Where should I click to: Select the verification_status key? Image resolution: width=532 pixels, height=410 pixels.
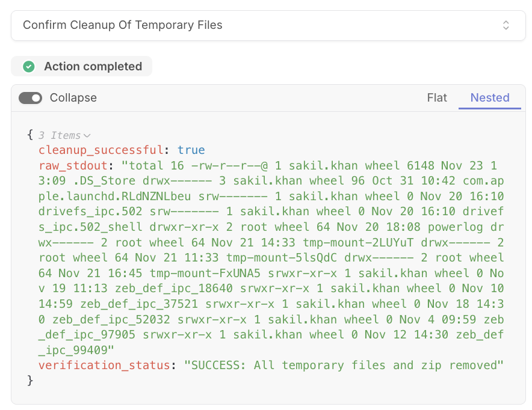104,366
